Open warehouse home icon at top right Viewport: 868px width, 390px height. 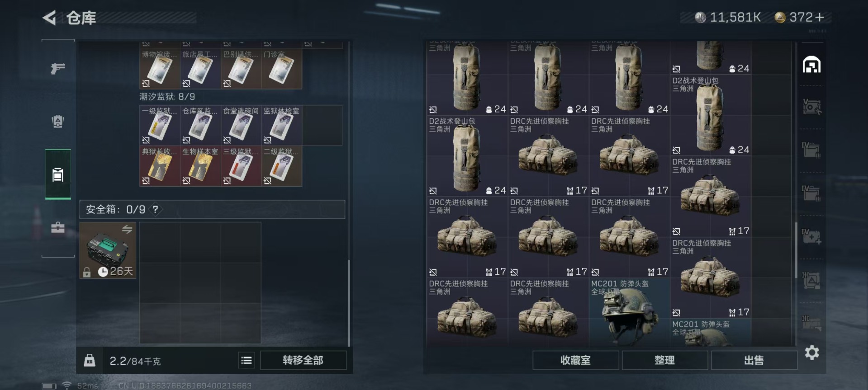point(812,65)
